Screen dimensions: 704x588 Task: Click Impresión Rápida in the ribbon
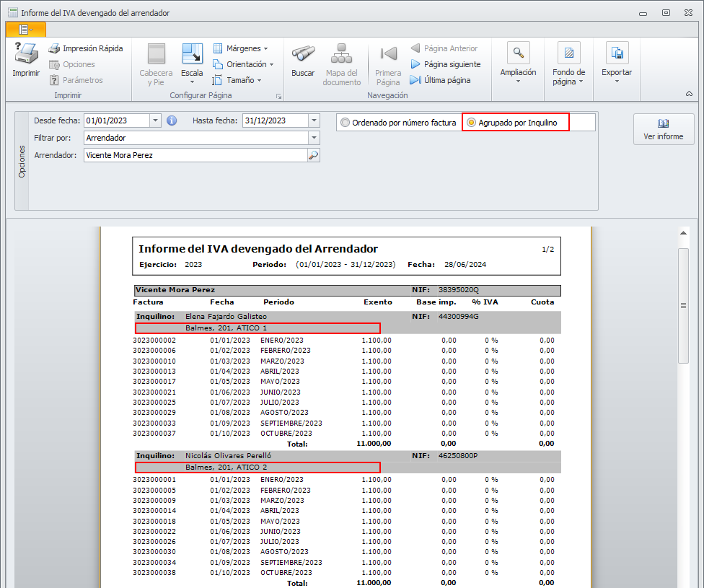86,48
